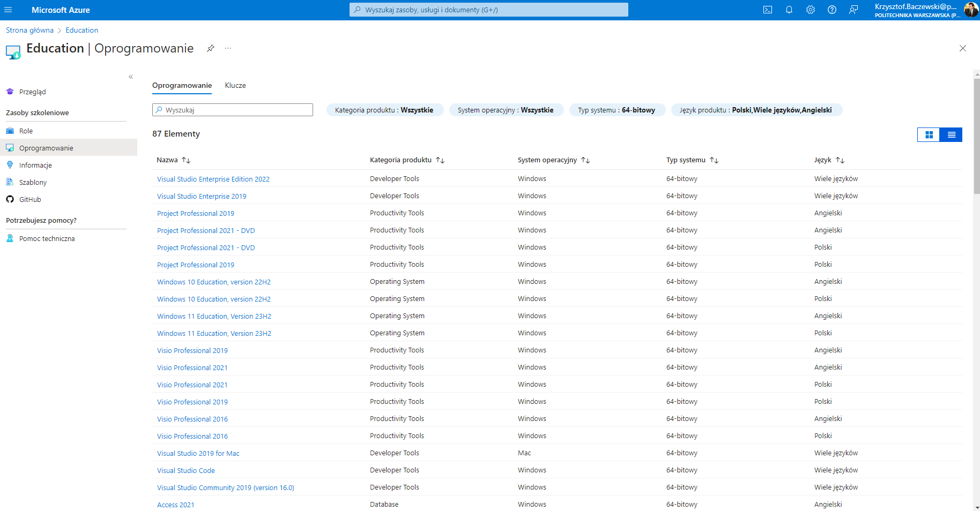Viewport: 980px width, 511px height.
Task: Open GitHub in the sidebar
Action: [x=30, y=199]
